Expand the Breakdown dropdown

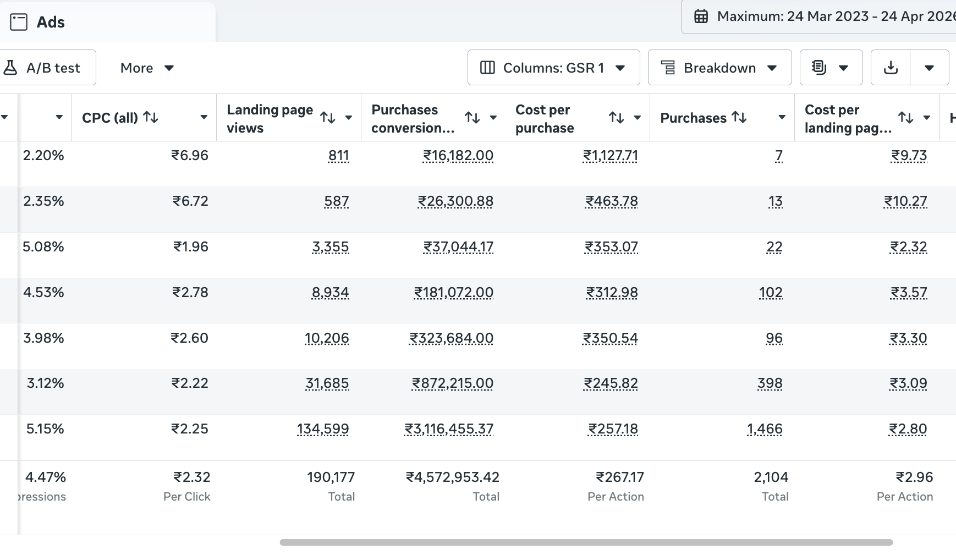[719, 68]
